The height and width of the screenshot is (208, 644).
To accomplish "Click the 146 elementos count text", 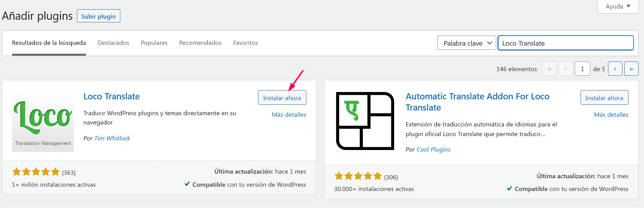I will pyautogui.click(x=517, y=69).
